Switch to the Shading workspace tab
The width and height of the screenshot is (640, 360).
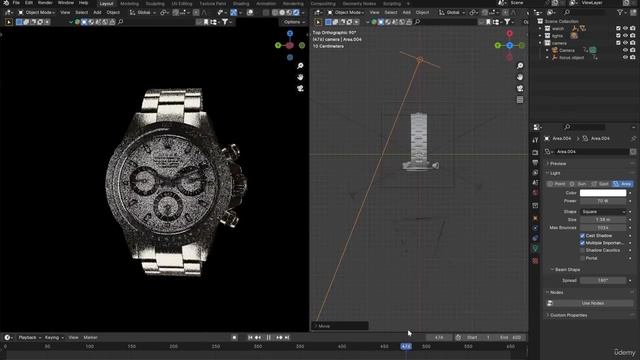click(x=241, y=3)
